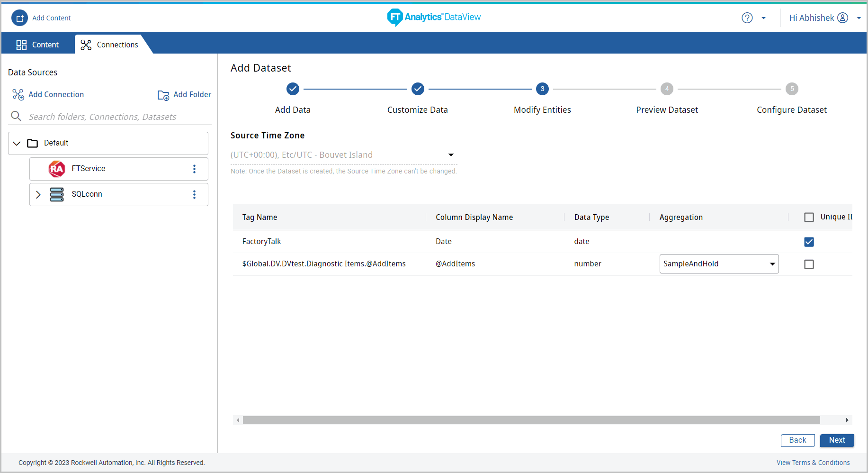
Task: Collapse the Default folder
Action: click(x=17, y=143)
